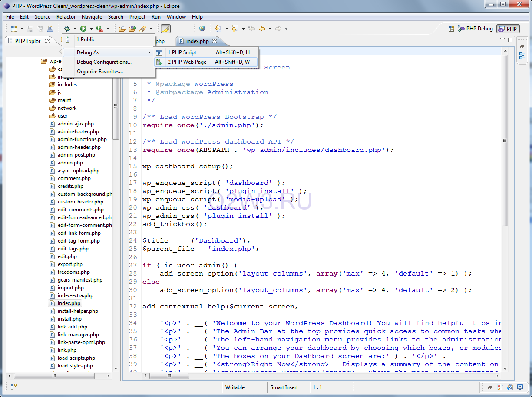Open the Next Annotation dropdown arrow

pos(226,29)
